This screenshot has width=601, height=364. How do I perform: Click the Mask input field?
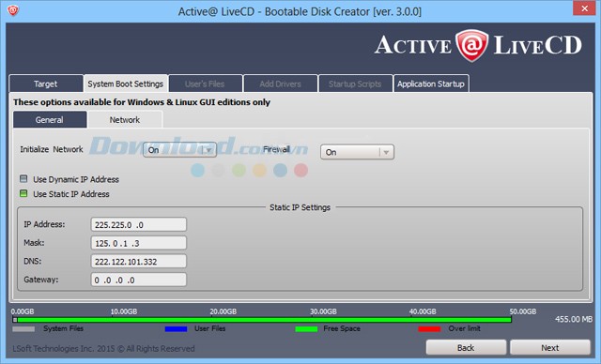(x=139, y=243)
